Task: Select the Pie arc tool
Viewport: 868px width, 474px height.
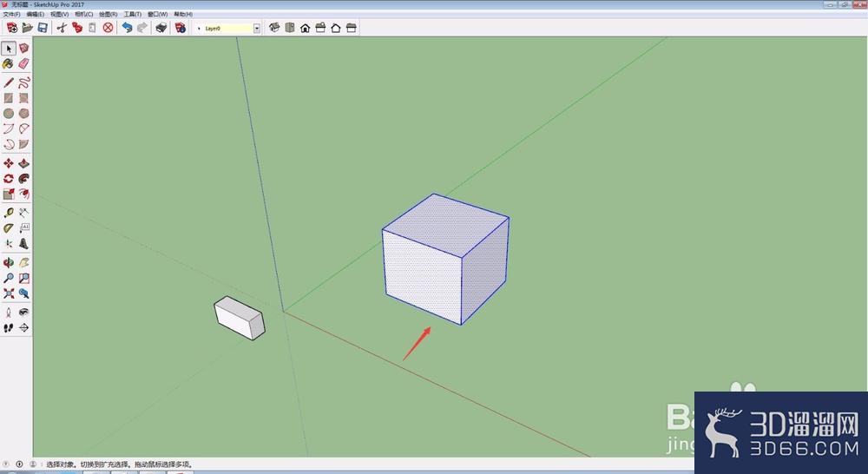Action: coord(23,144)
